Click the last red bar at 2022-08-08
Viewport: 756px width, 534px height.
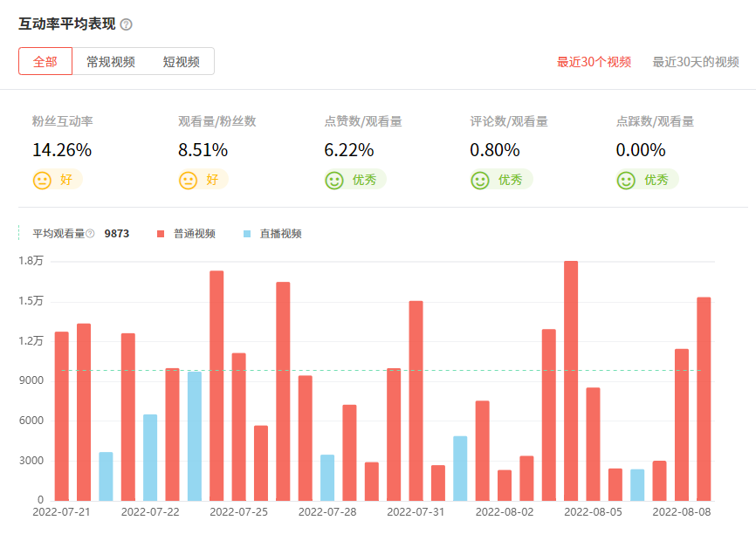click(x=704, y=399)
